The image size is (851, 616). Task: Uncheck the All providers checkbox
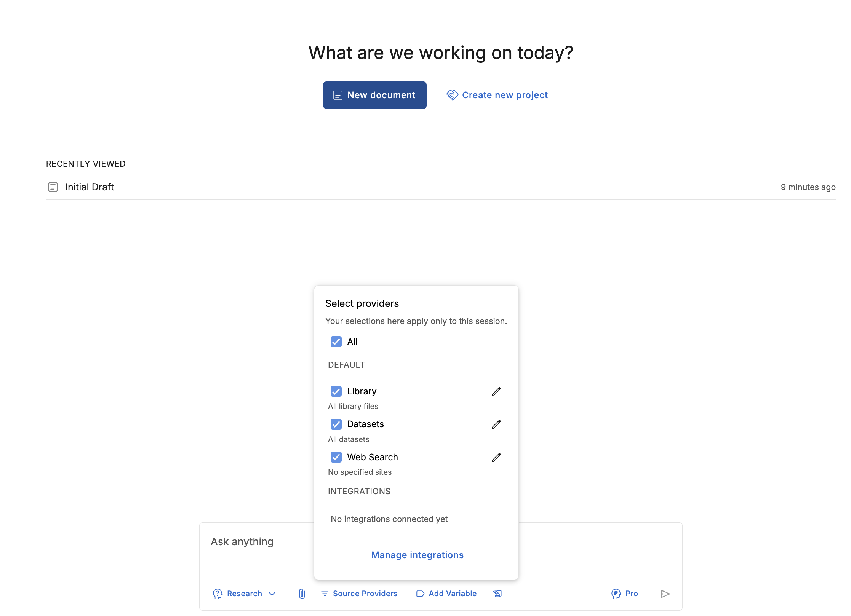(336, 342)
